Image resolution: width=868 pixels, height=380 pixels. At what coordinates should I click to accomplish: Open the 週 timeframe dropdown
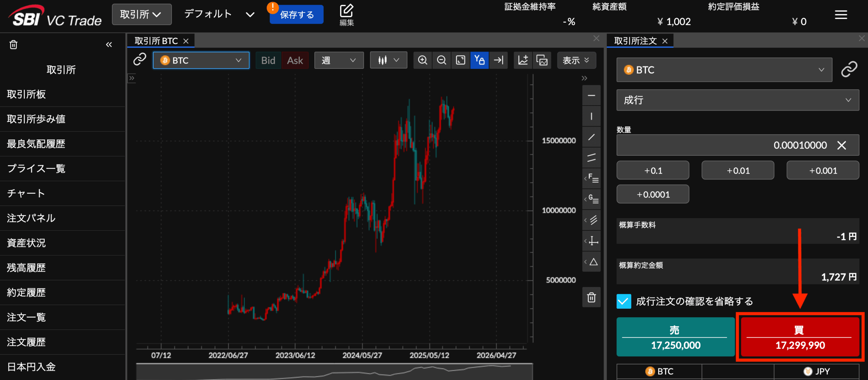coord(339,60)
